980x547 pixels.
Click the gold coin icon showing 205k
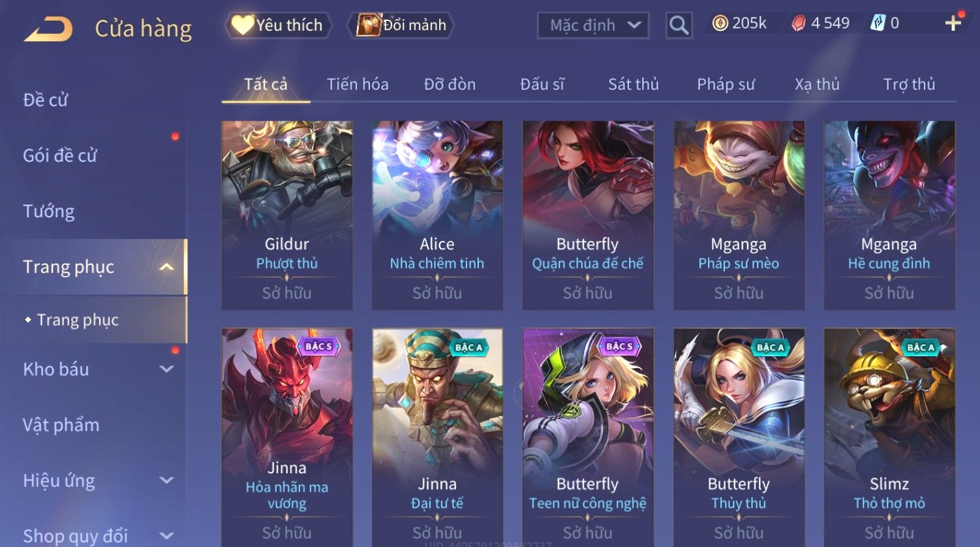[x=720, y=23]
